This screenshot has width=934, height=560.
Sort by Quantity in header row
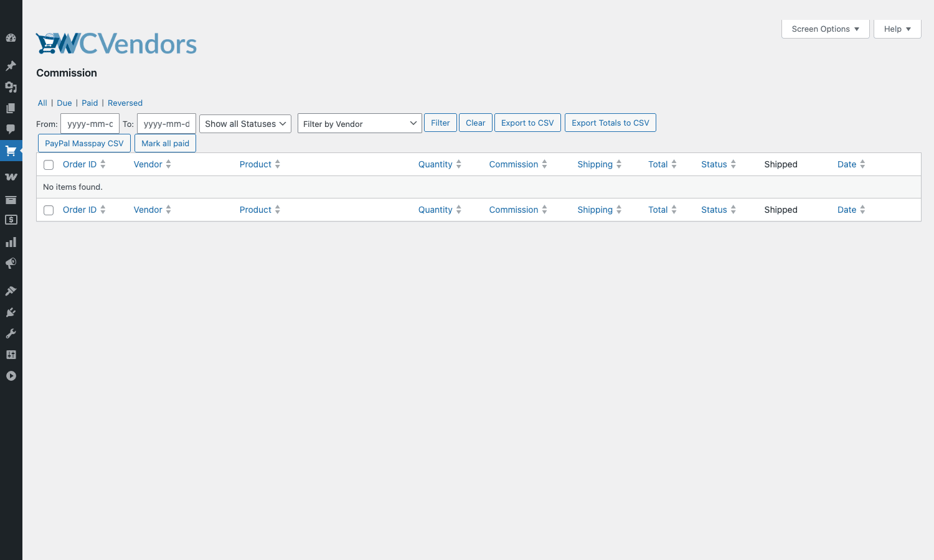[x=440, y=164]
